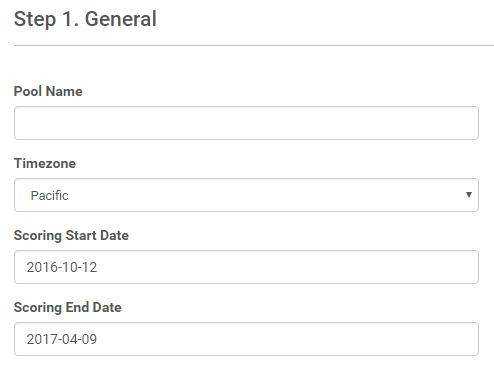494x376 pixels.
Task: Open the Timezone combo box showing Pacific
Action: pos(246,195)
